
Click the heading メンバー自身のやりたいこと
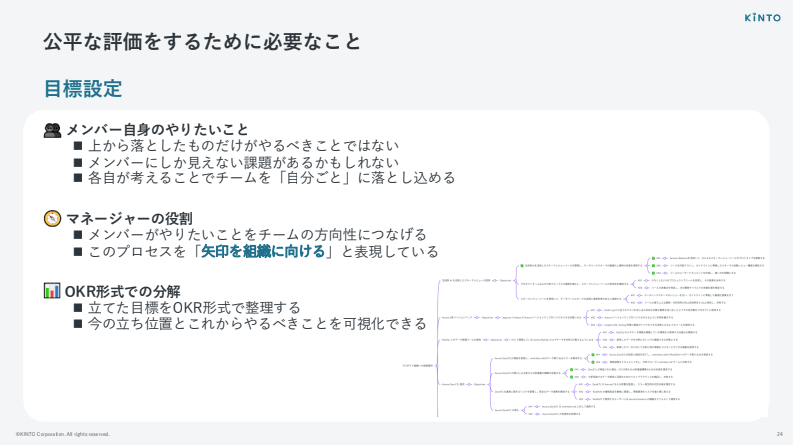click(x=157, y=129)
